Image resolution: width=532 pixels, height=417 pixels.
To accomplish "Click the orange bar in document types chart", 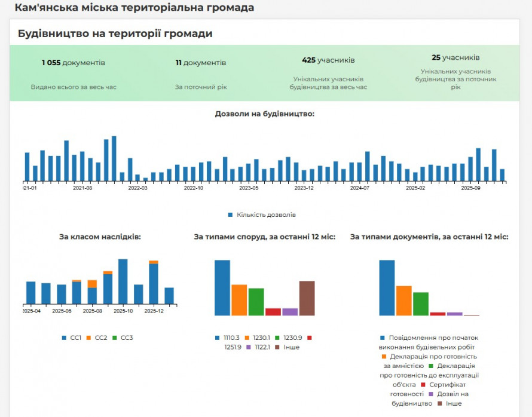I will point(403,301).
